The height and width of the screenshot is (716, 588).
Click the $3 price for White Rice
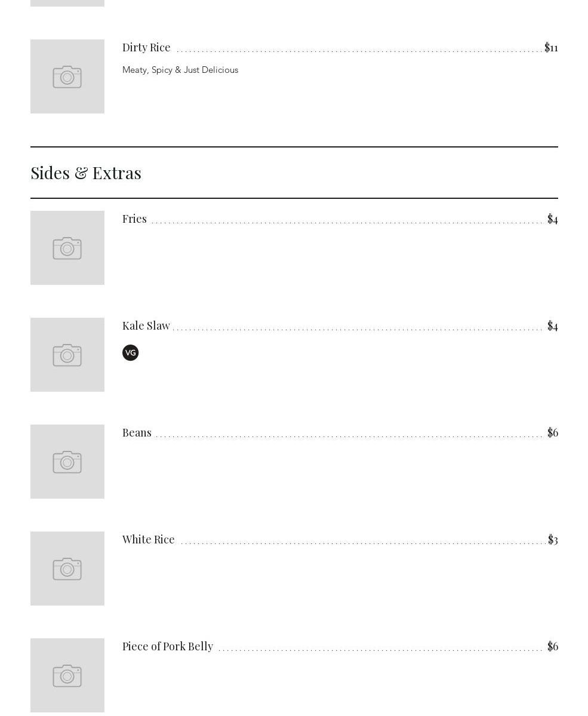pyautogui.click(x=553, y=539)
